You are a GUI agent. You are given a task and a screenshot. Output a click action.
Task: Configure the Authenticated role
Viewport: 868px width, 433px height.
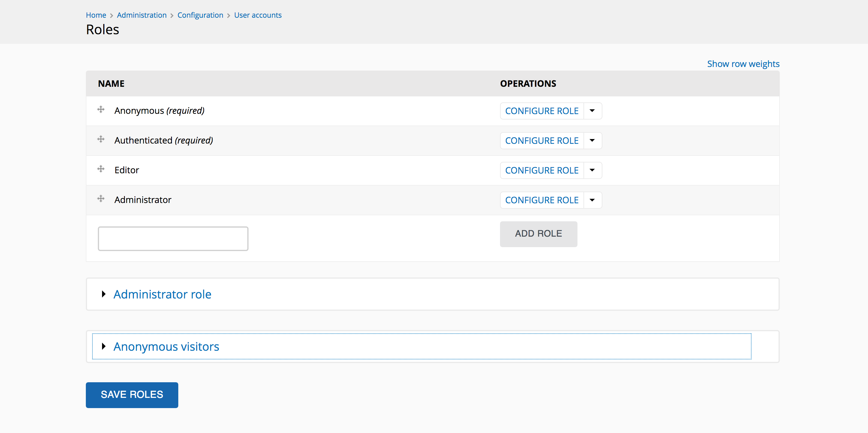[542, 141]
